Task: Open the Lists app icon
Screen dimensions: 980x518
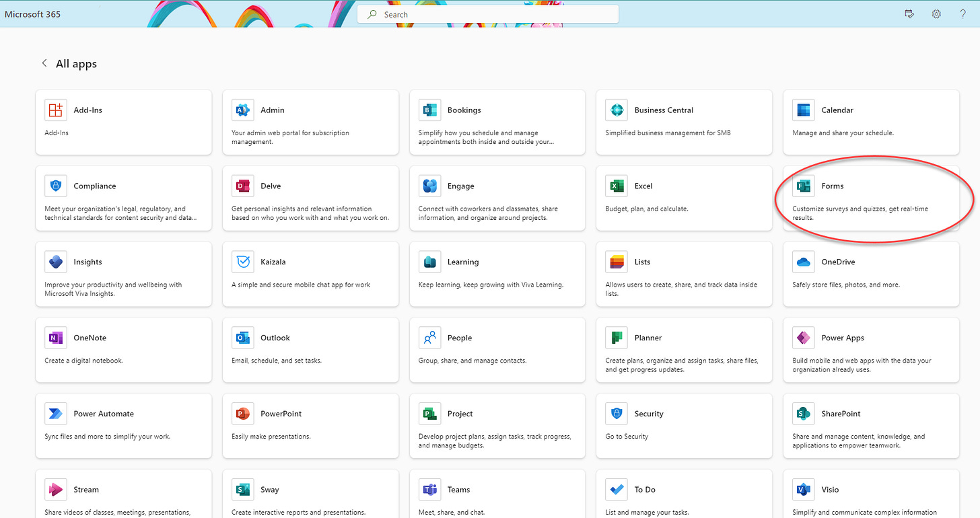Action: point(616,262)
